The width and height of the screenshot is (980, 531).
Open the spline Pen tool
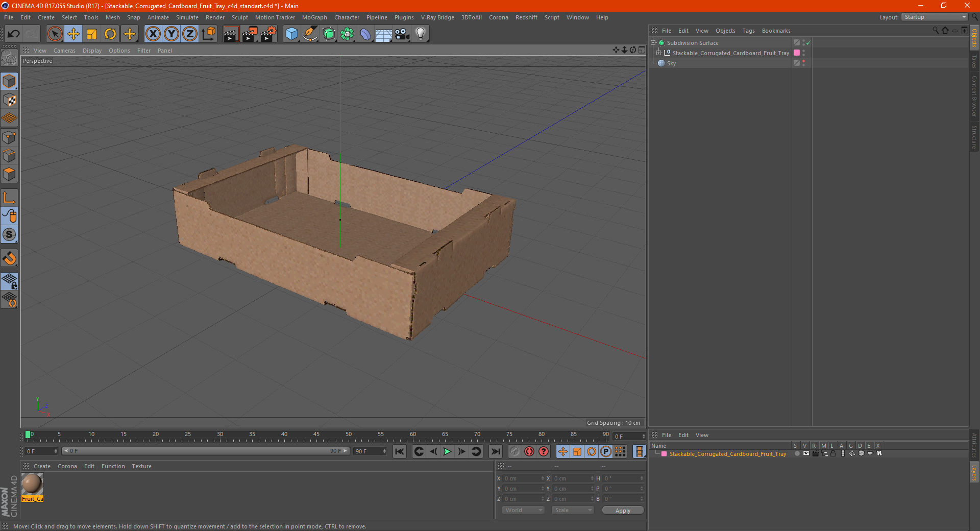pyautogui.click(x=310, y=34)
